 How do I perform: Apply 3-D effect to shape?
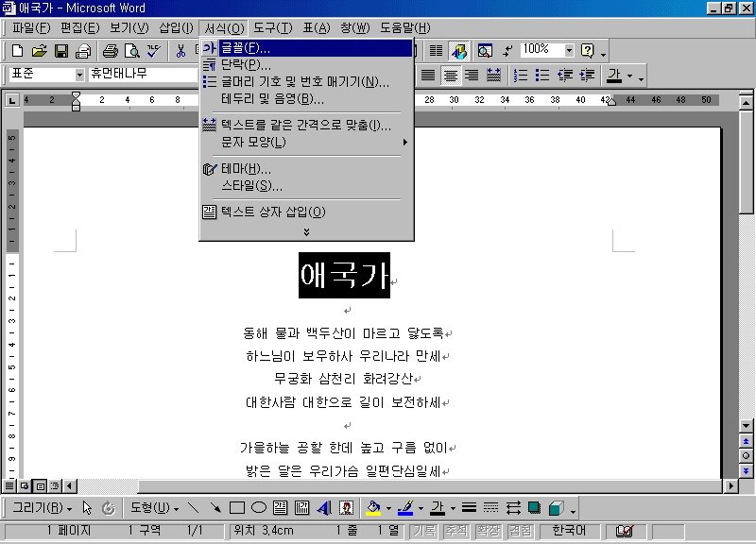(557, 507)
